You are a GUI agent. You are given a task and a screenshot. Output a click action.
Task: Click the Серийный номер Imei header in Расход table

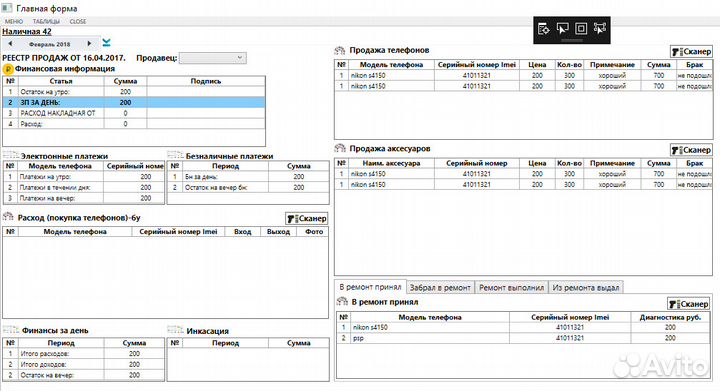178,232
